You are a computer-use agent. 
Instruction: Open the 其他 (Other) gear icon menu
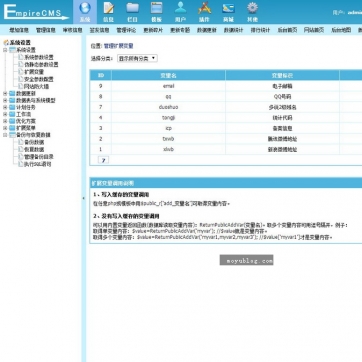click(x=252, y=12)
